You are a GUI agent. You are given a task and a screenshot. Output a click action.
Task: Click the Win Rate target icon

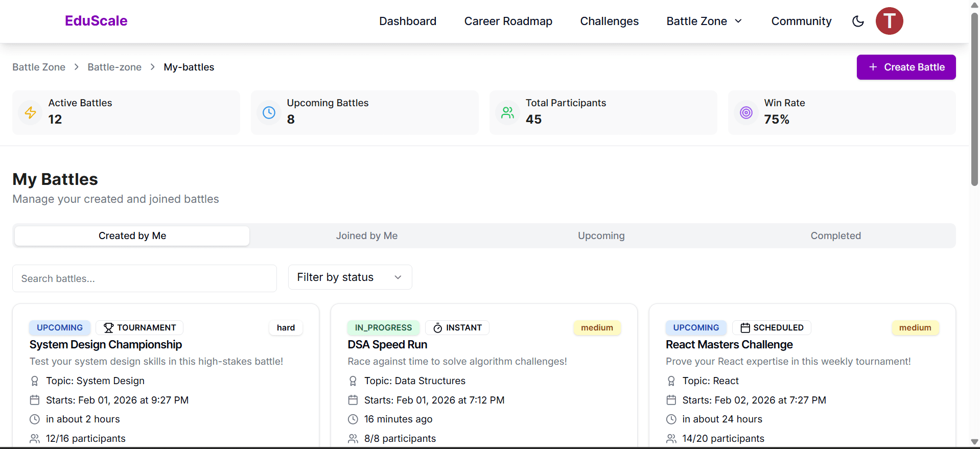pyautogui.click(x=746, y=112)
